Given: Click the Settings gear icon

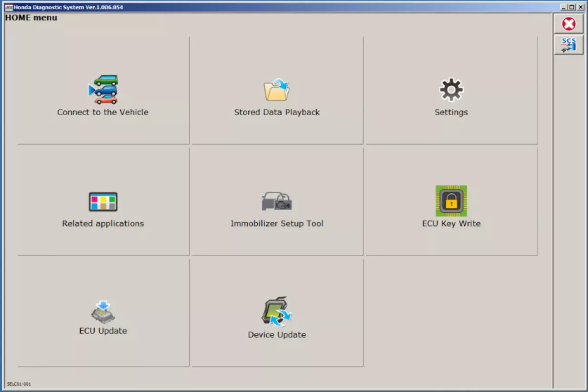Looking at the screenshot, I should (451, 90).
